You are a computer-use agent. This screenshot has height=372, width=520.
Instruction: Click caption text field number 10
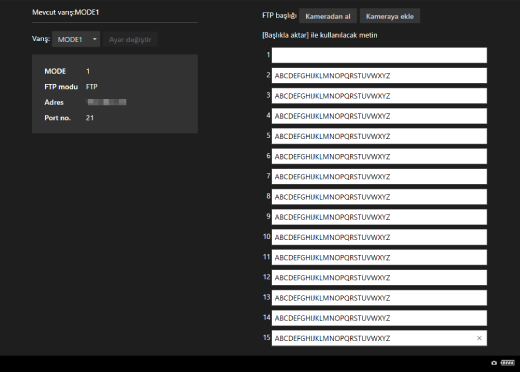pos(379,237)
